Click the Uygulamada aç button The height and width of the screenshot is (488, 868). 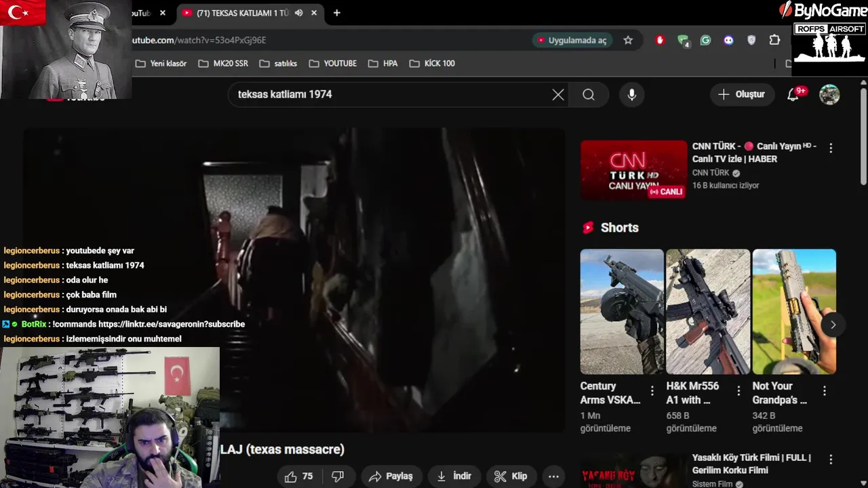[572, 40]
